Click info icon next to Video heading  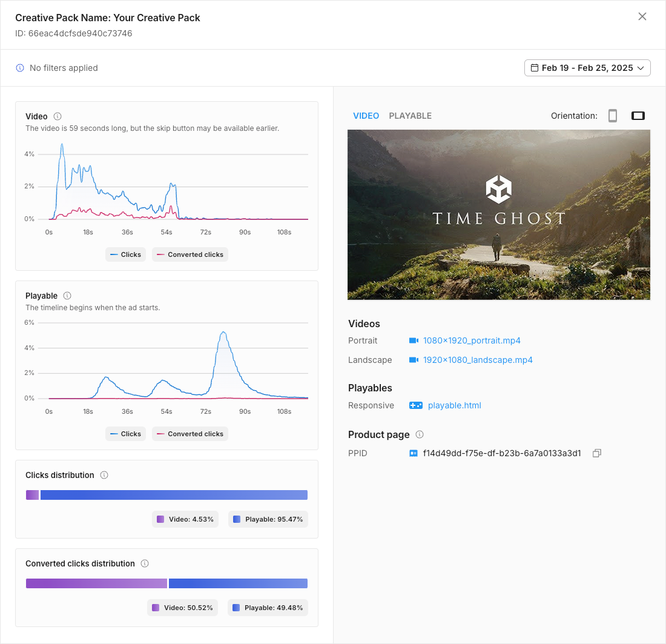[58, 116]
